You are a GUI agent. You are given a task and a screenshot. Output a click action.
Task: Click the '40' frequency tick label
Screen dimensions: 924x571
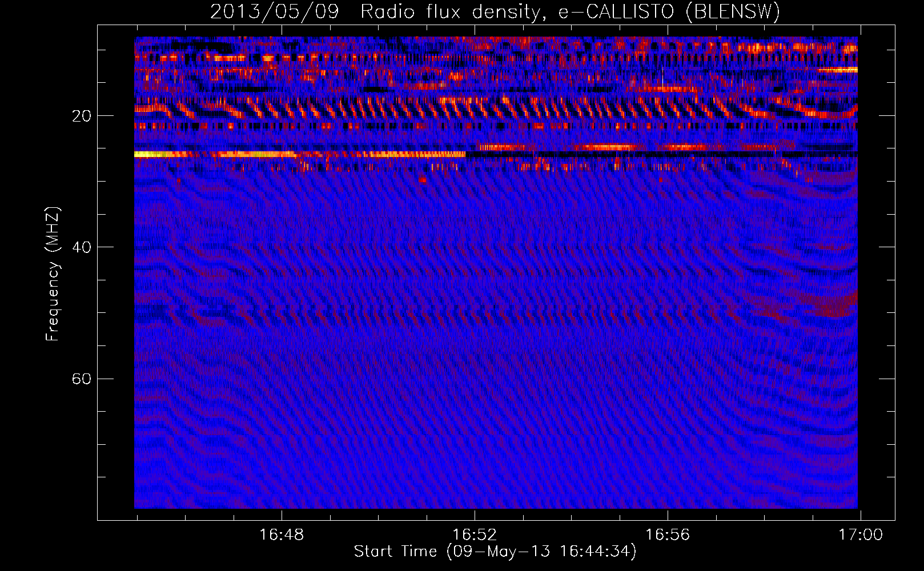point(81,247)
